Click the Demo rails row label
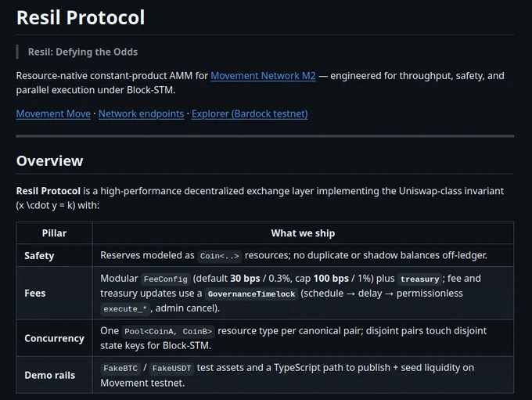This screenshot has height=400, width=532. pyautogui.click(x=50, y=375)
